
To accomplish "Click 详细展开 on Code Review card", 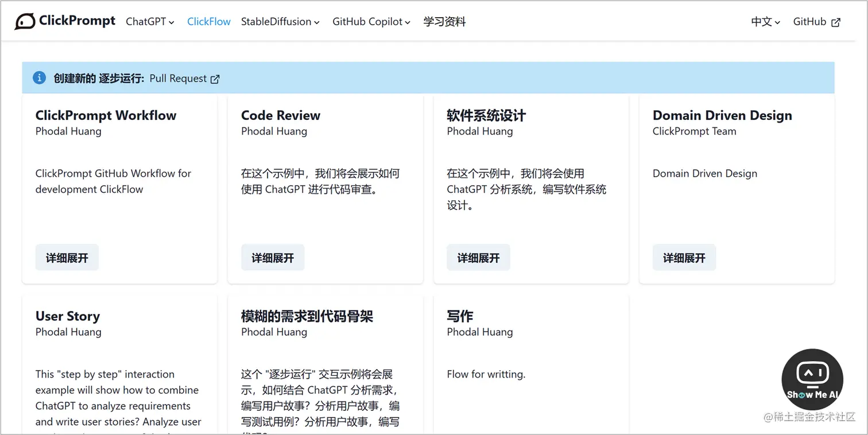I will click(273, 258).
